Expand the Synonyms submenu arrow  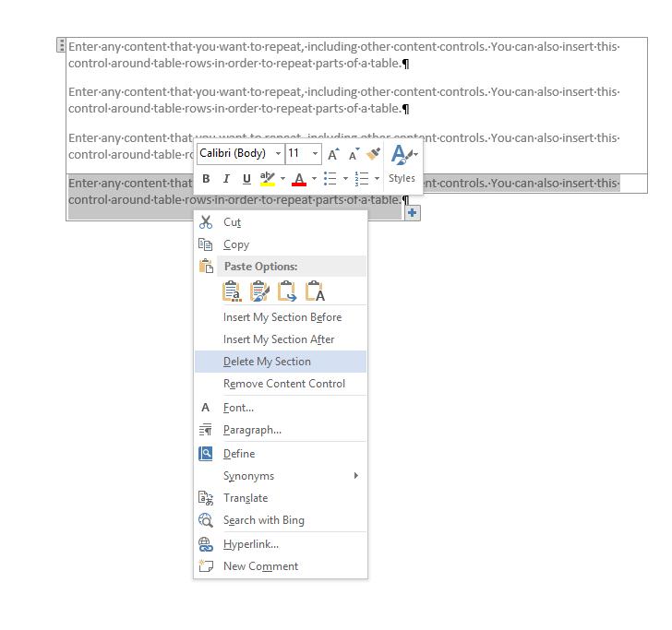tap(356, 475)
